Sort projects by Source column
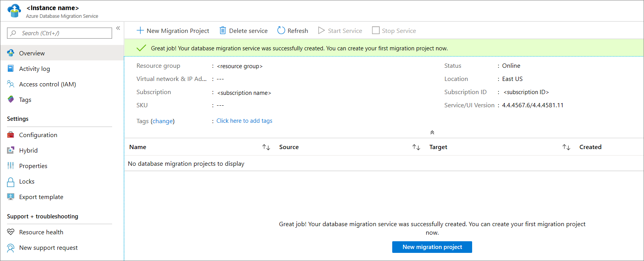This screenshot has height=261, width=644. pyautogui.click(x=416, y=147)
